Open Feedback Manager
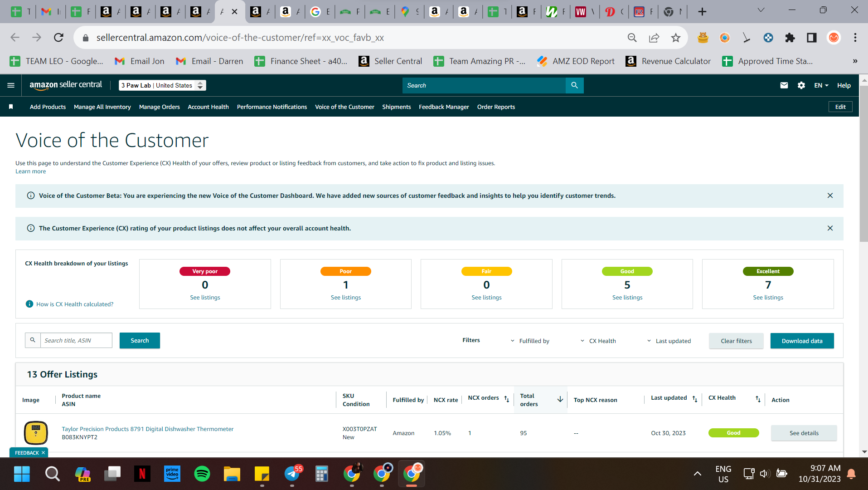Viewport: 868px width, 490px height. coord(444,107)
